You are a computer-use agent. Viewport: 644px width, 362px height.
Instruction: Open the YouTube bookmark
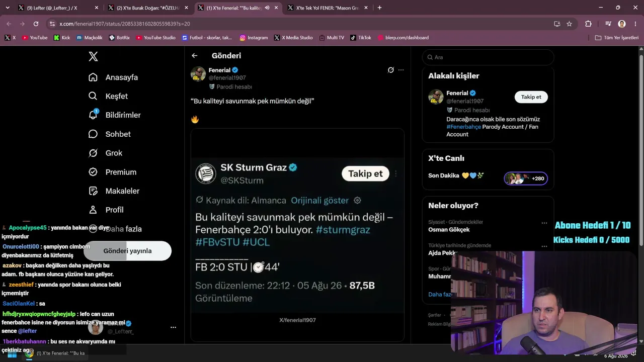35,38
